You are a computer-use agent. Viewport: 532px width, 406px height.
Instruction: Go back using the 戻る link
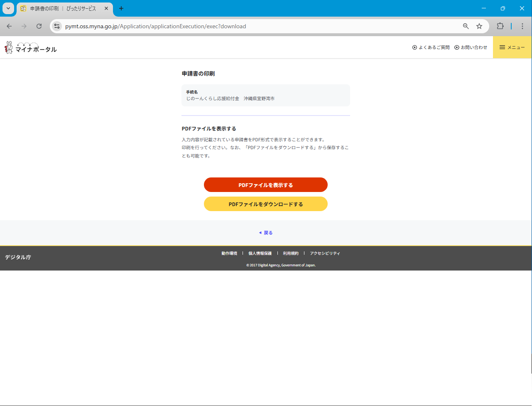click(266, 233)
